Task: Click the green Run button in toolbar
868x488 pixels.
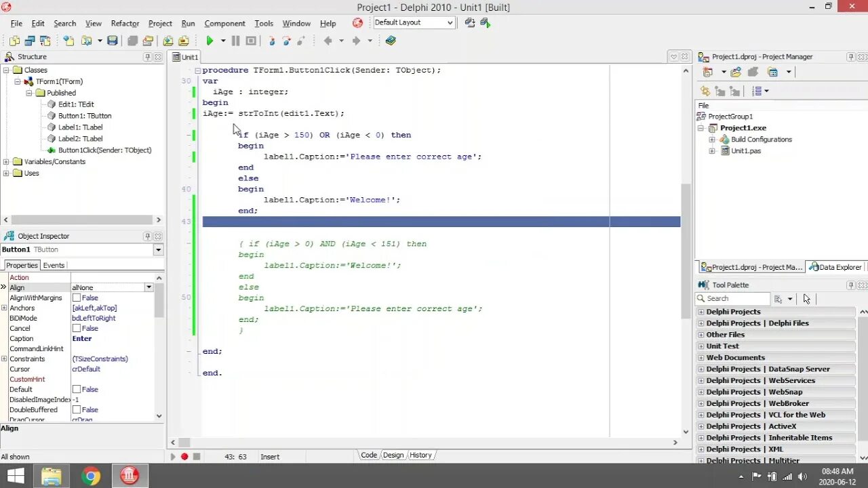Action: [x=210, y=41]
